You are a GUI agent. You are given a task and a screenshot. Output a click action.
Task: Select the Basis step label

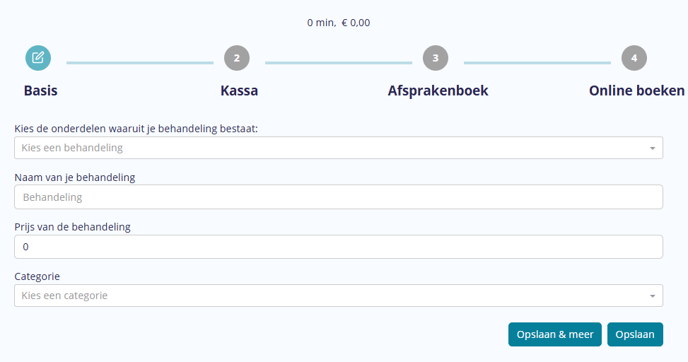click(40, 90)
